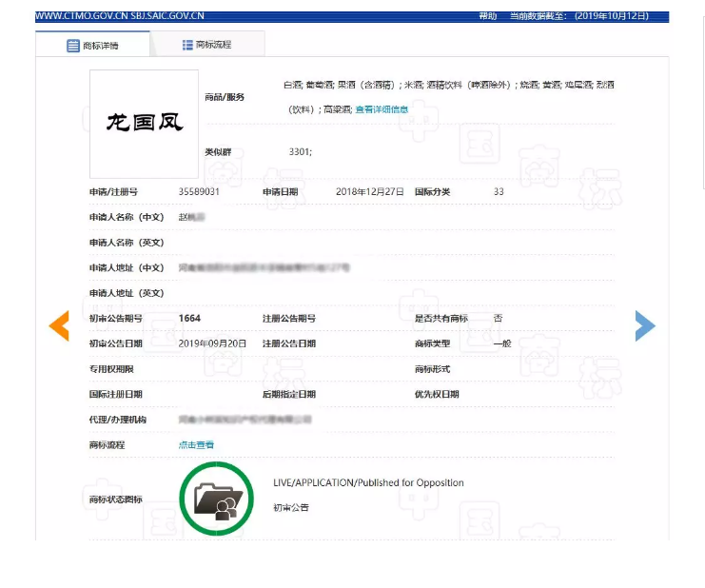Image resolution: width=705 pixels, height=588 pixels.
Task: Click the 代理/办理机构 field label
Action: pos(117,420)
